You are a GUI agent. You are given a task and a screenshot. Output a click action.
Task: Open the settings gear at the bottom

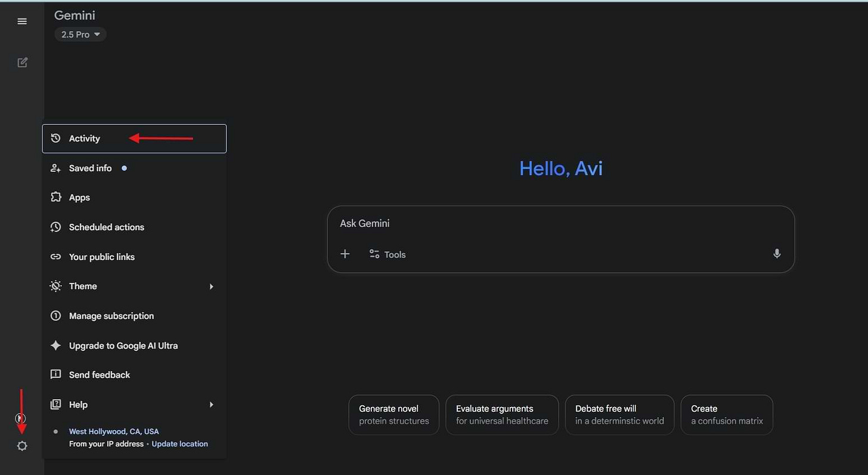click(x=22, y=446)
